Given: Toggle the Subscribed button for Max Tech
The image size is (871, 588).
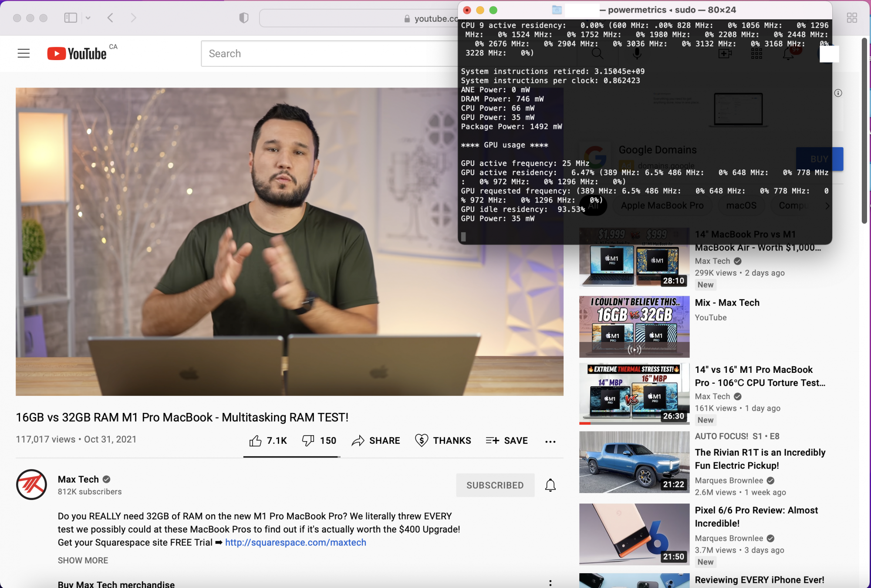Looking at the screenshot, I should point(495,485).
